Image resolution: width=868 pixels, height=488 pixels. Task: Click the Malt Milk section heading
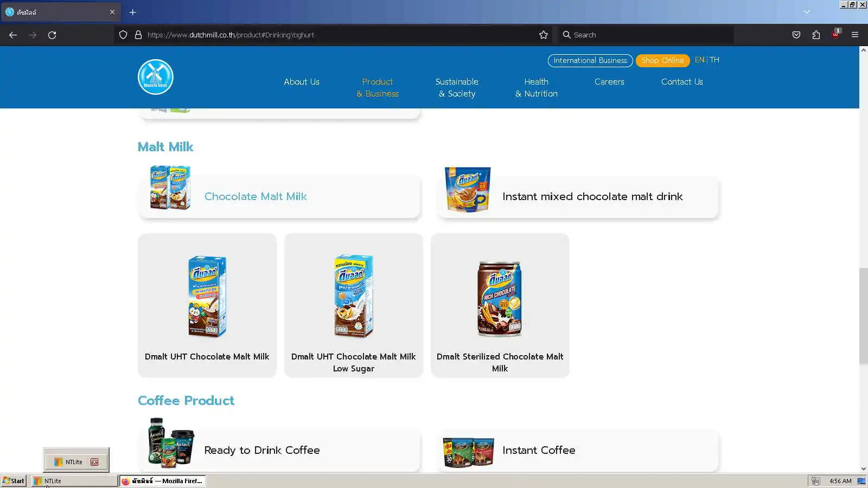pos(165,147)
